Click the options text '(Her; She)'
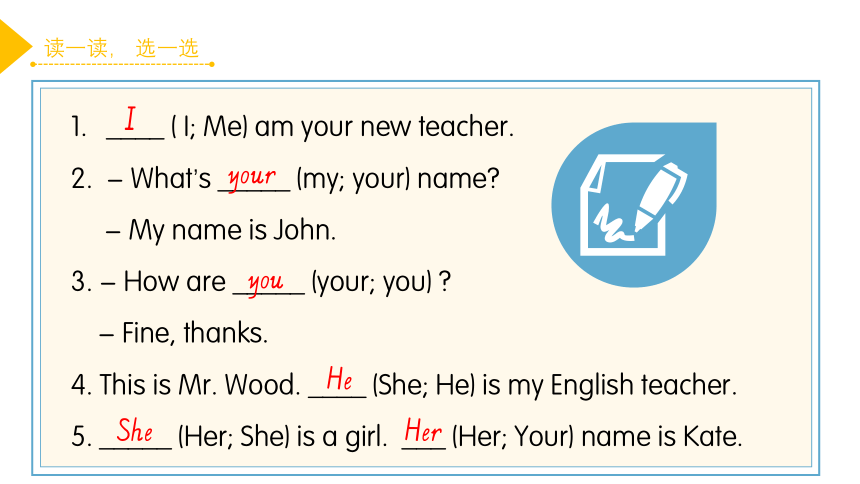Image resolution: width=860 pixels, height=484 pixels. click(234, 437)
